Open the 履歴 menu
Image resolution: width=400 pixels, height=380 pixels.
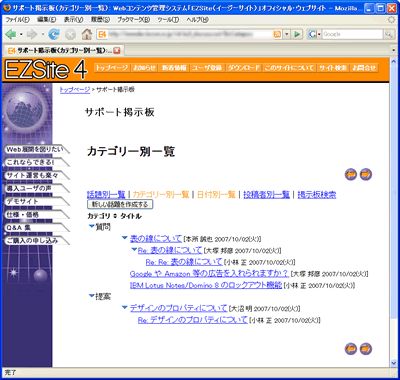pyautogui.click(x=100, y=20)
